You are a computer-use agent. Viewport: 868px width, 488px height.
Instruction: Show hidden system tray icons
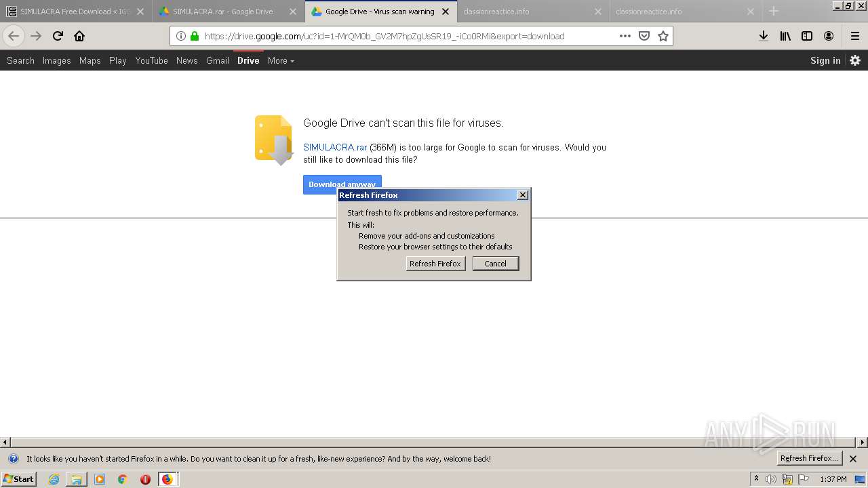click(756, 479)
